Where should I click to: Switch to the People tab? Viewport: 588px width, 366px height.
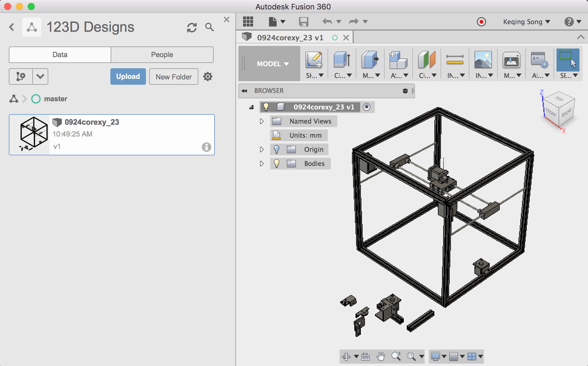coord(162,54)
